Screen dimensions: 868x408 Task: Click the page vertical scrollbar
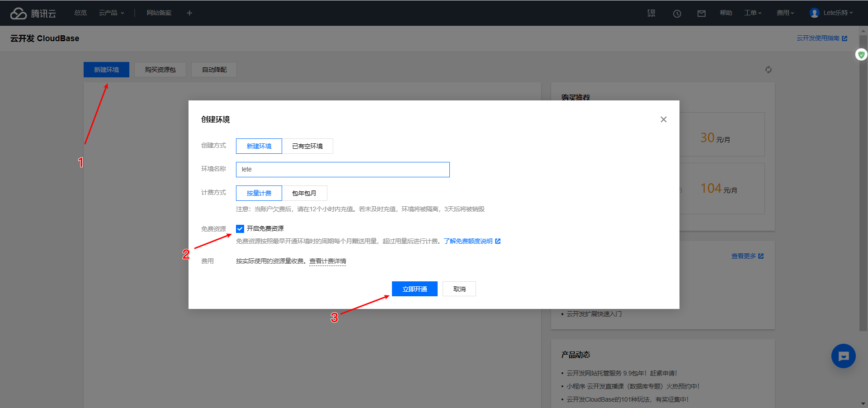point(863,181)
